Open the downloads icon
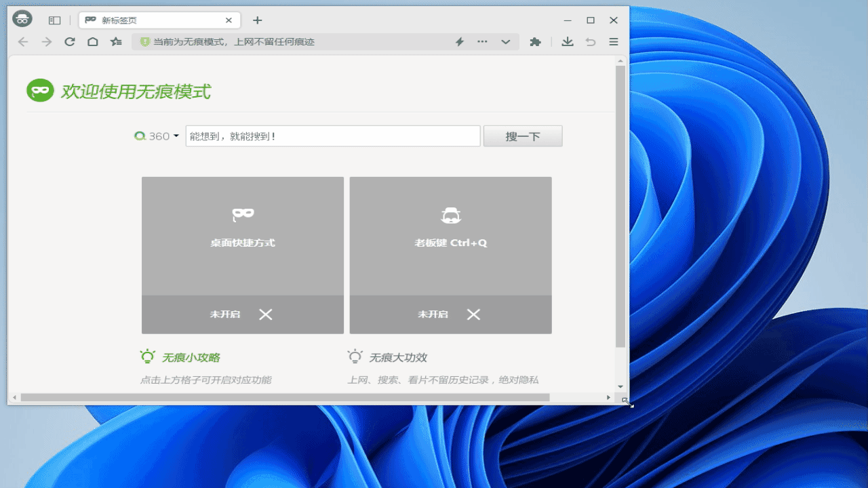This screenshot has height=488, width=868. [568, 42]
